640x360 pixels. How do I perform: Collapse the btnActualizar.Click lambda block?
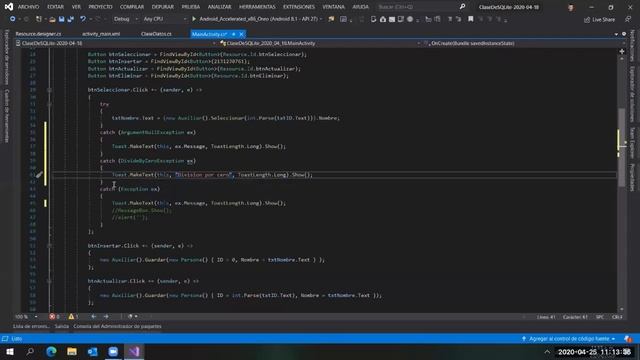(x=49, y=281)
